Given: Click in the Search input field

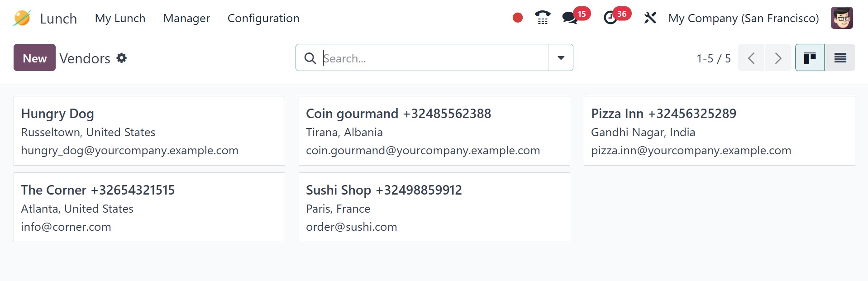Looking at the screenshot, I should point(434,58).
